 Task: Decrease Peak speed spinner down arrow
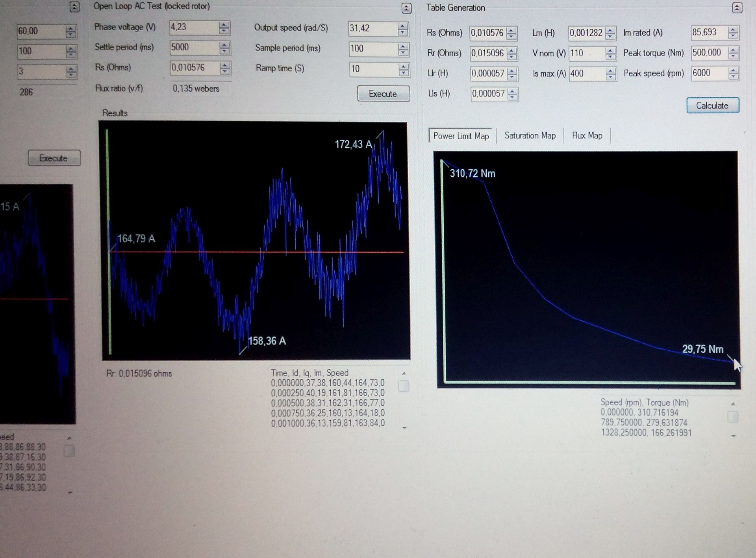coord(733,76)
